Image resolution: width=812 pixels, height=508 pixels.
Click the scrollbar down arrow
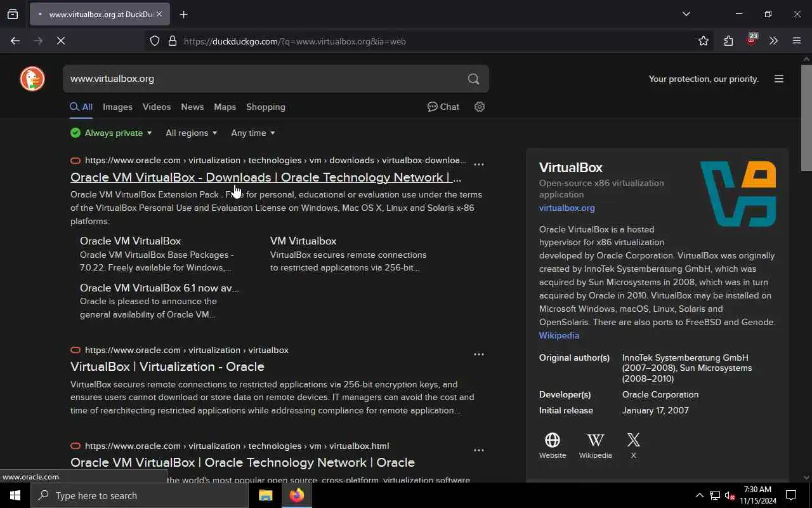[x=806, y=478]
